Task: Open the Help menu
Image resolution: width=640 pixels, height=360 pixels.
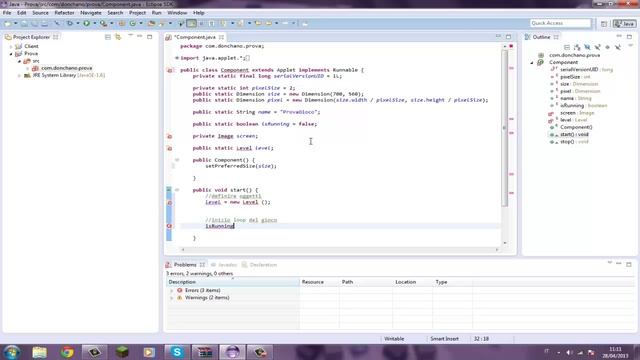Action: pos(198,13)
